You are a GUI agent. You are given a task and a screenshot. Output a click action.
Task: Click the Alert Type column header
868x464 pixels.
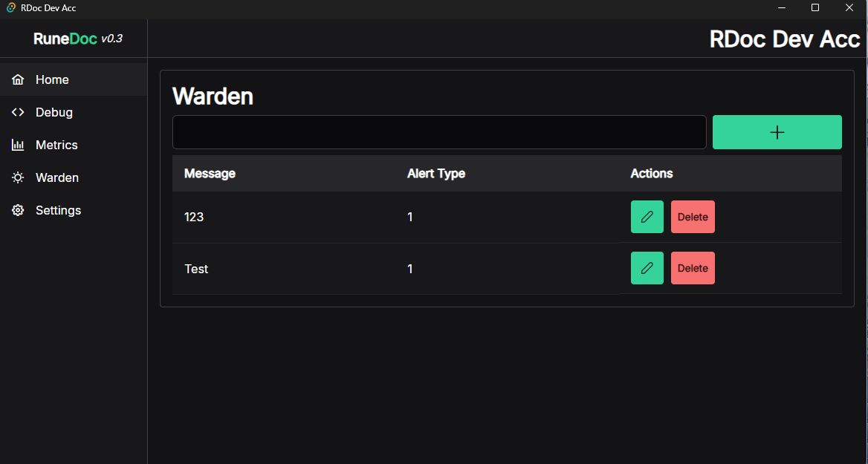[x=436, y=174]
